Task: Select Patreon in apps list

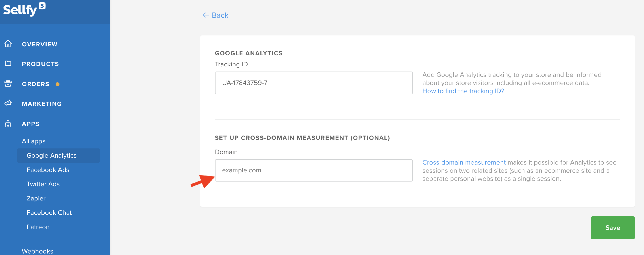Action: (x=38, y=227)
